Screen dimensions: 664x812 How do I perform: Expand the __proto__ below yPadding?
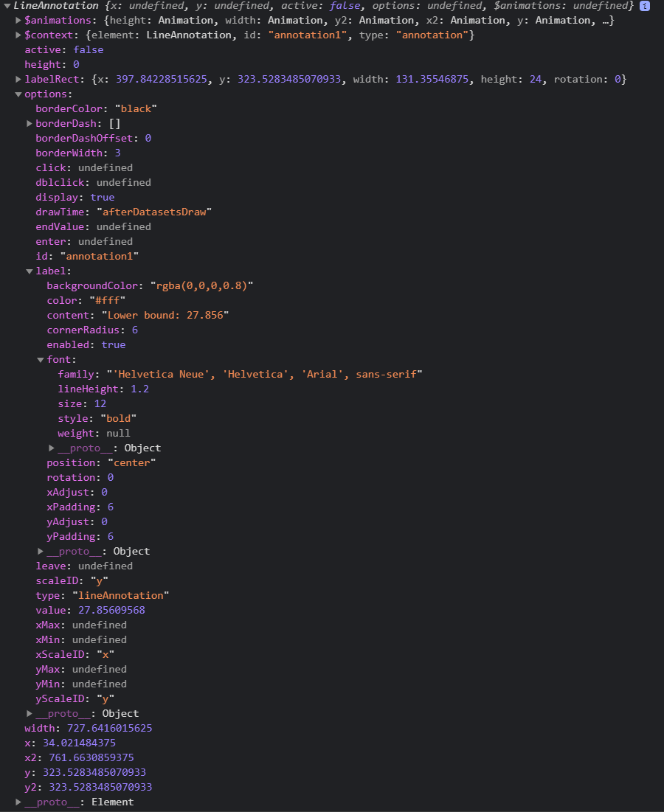(x=41, y=551)
